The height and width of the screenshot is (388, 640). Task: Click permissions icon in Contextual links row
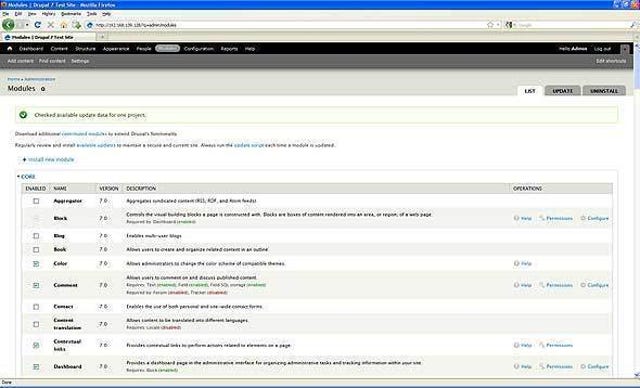pyautogui.click(x=542, y=345)
